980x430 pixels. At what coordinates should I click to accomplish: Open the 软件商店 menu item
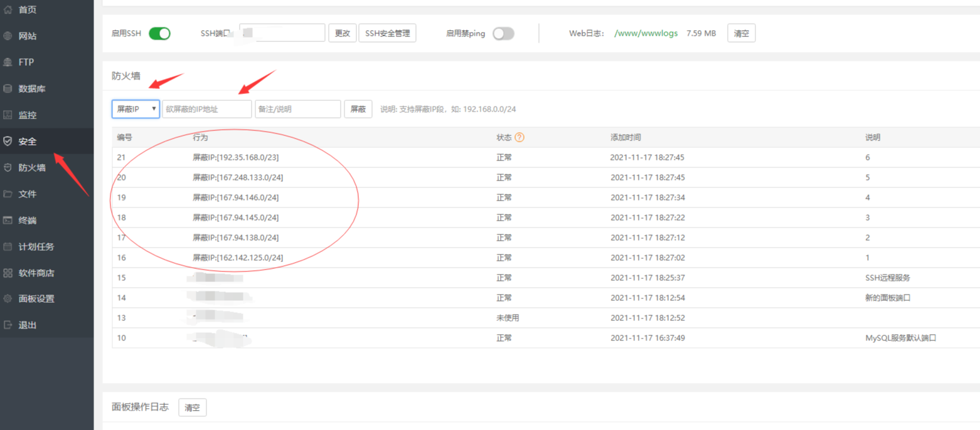36,273
